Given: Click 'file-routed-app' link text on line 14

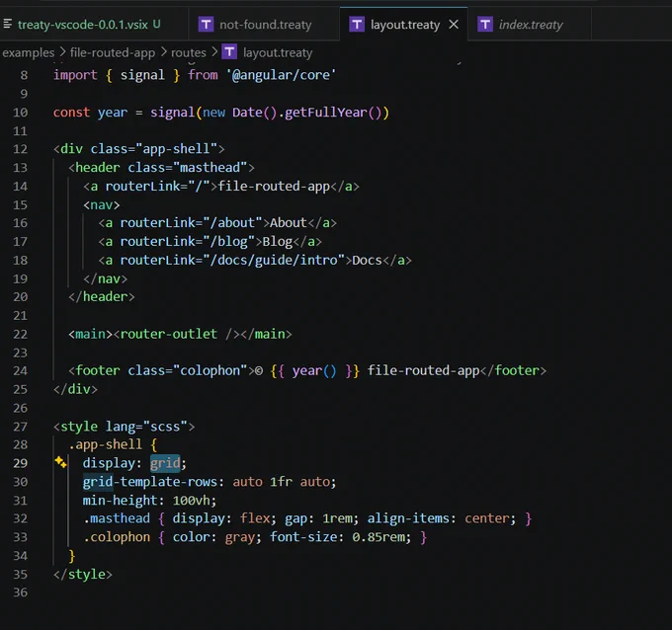Looking at the screenshot, I should click(x=274, y=186).
